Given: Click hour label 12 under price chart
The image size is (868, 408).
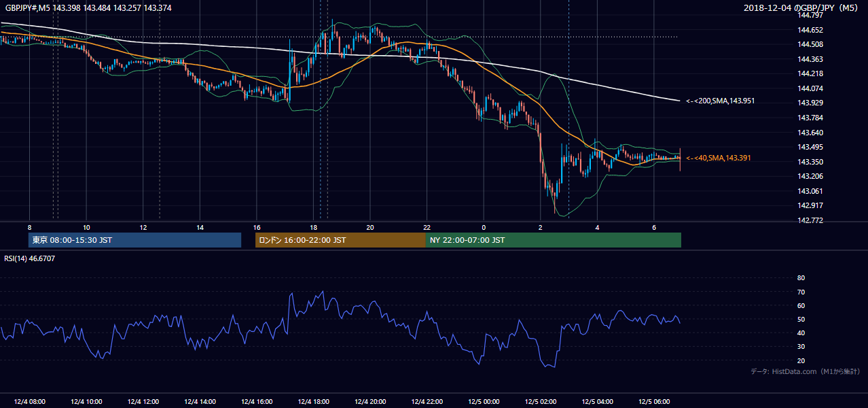Looking at the screenshot, I should 143,227.
